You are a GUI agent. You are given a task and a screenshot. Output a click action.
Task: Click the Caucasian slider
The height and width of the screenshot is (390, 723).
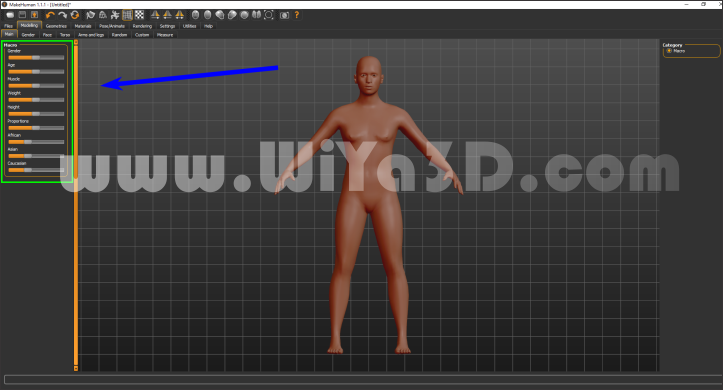coord(36,170)
